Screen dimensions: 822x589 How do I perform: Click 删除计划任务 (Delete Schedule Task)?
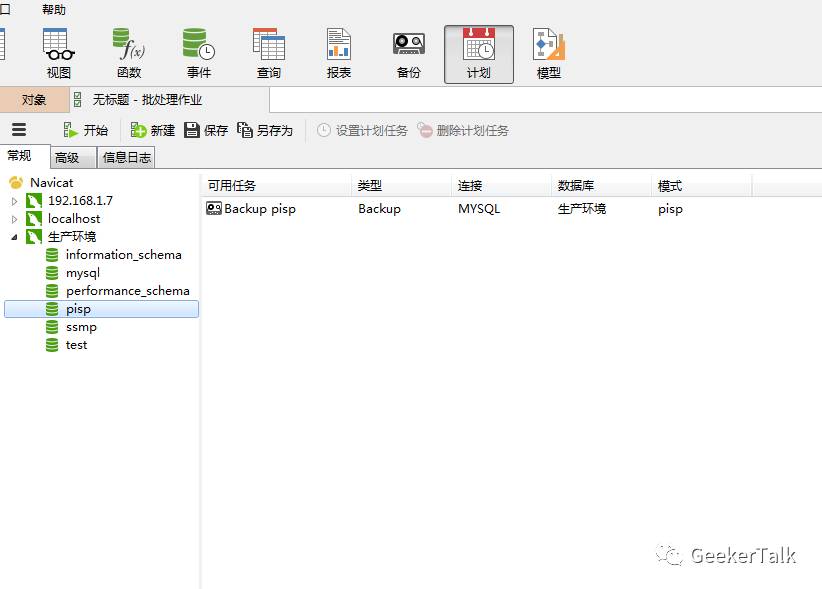pos(463,130)
